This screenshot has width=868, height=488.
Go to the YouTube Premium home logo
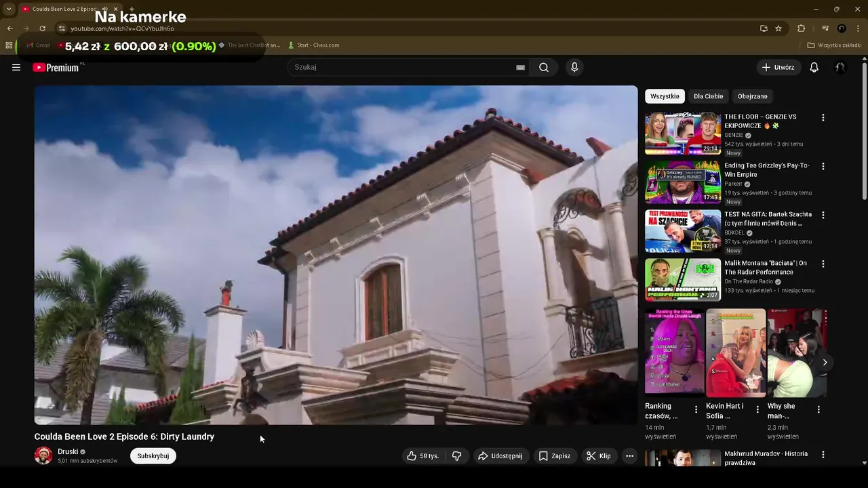click(x=56, y=67)
